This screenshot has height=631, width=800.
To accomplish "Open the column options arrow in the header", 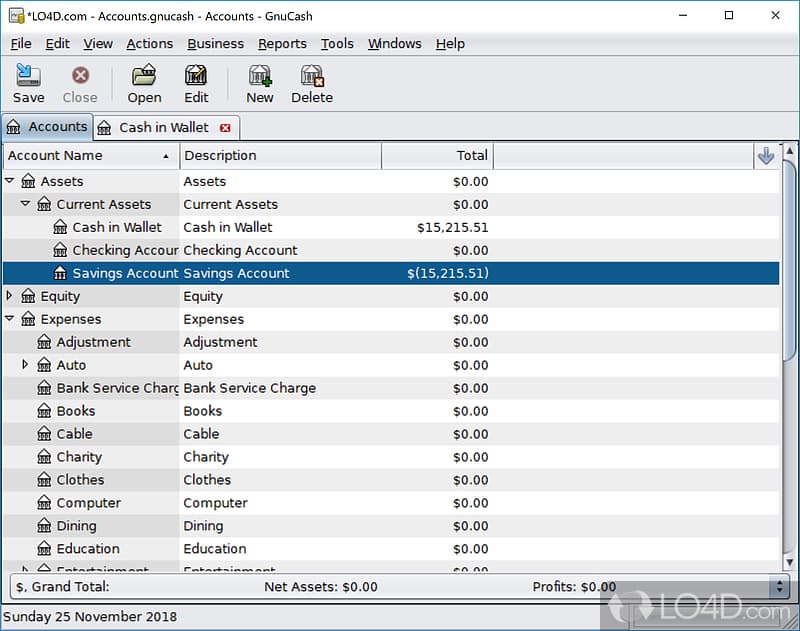I will (766, 156).
